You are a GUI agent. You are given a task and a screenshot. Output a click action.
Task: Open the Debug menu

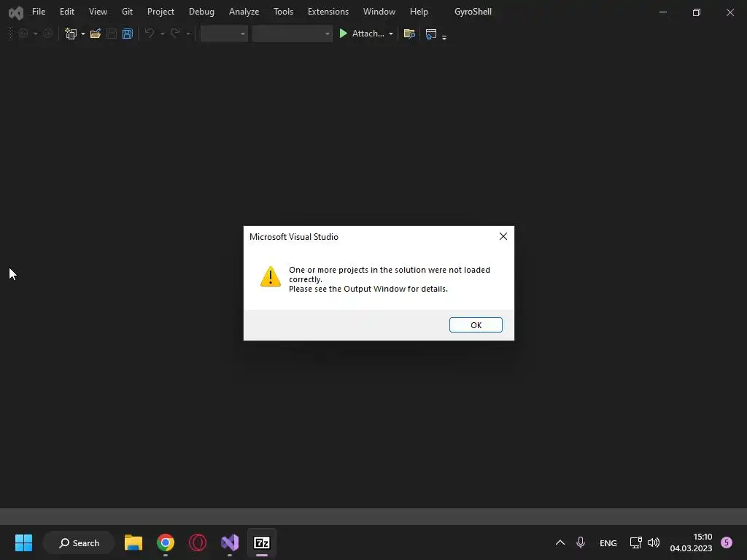tap(201, 12)
